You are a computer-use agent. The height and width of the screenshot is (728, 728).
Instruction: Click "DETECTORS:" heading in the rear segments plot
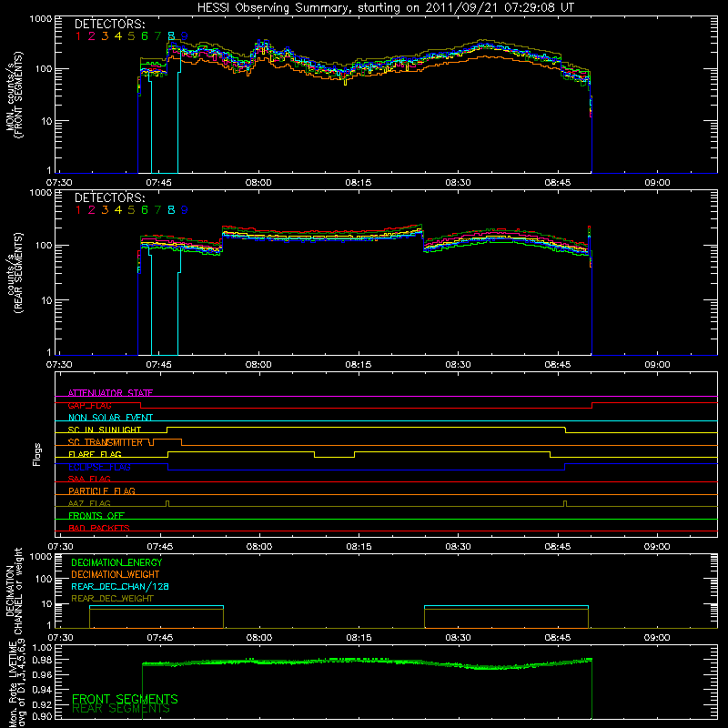coord(109,197)
